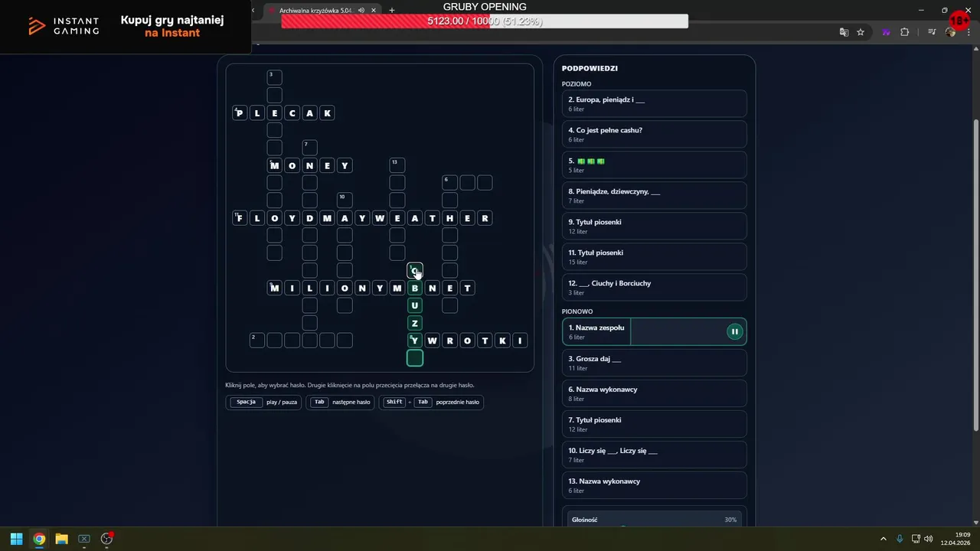
Task: Click the page vertical scrollbar
Action: point(975,275)
